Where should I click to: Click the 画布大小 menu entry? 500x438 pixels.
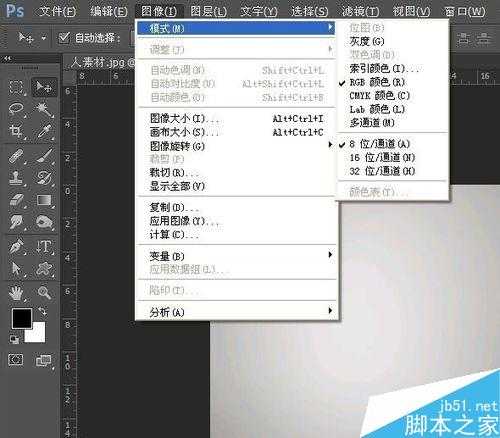(x=236, y=132)
